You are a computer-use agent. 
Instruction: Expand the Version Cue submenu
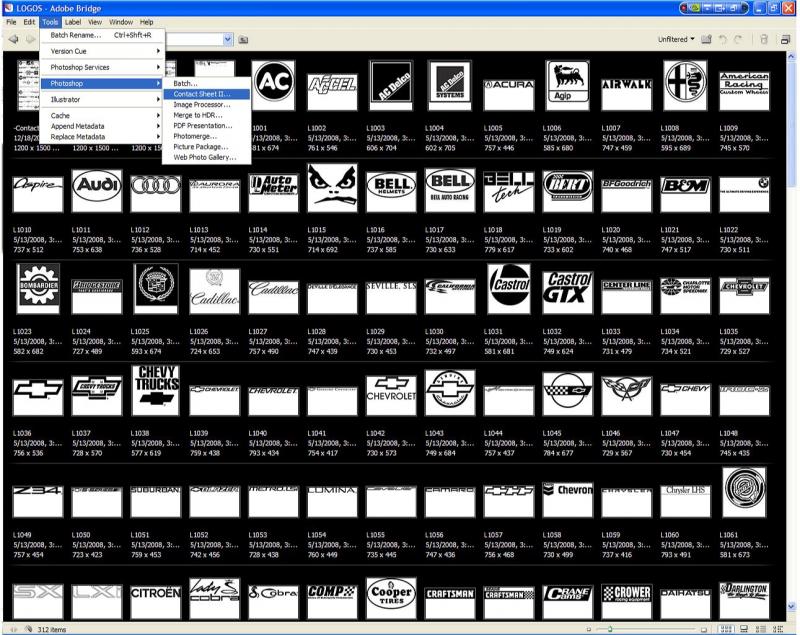[102, 51]
